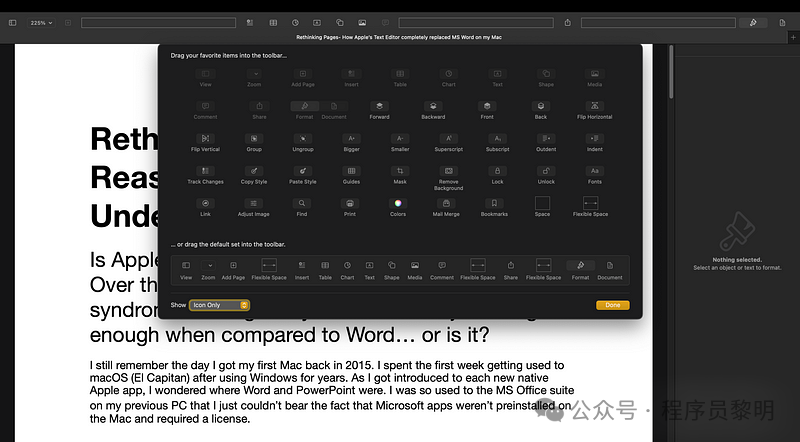Pick the Front arrange icon
800x442 pixels.
(x=487, y=106)
